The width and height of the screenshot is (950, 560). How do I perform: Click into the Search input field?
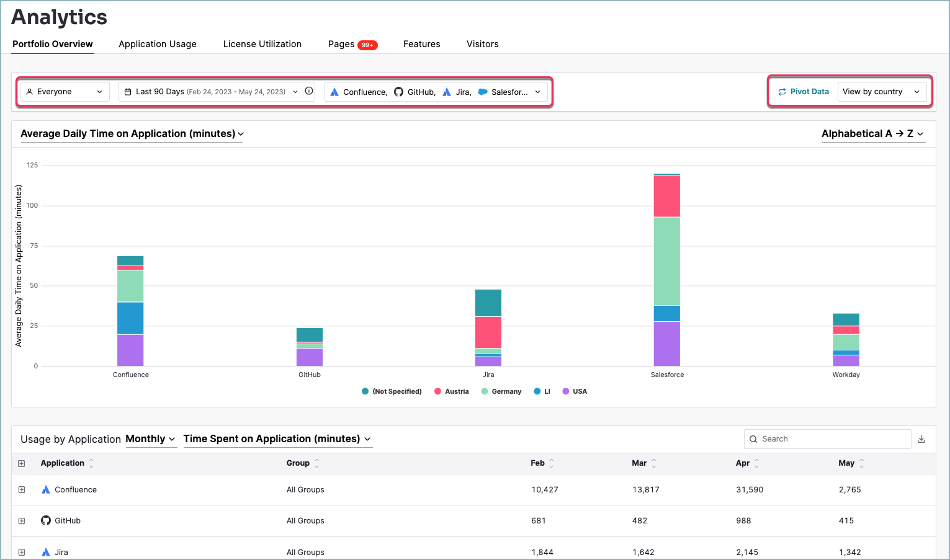coord(827,439)
